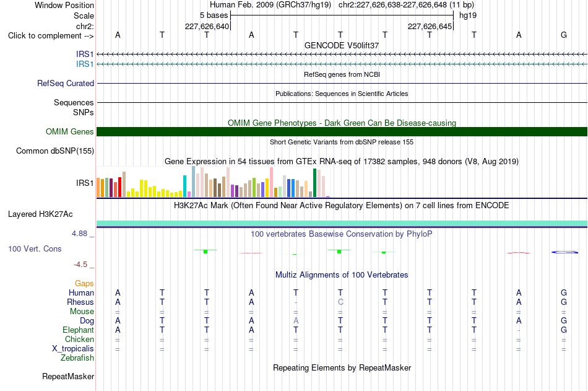Click the G base in the top sequence row
The height and width of the screenshot is (391, 588).
(x=564, y=35)
